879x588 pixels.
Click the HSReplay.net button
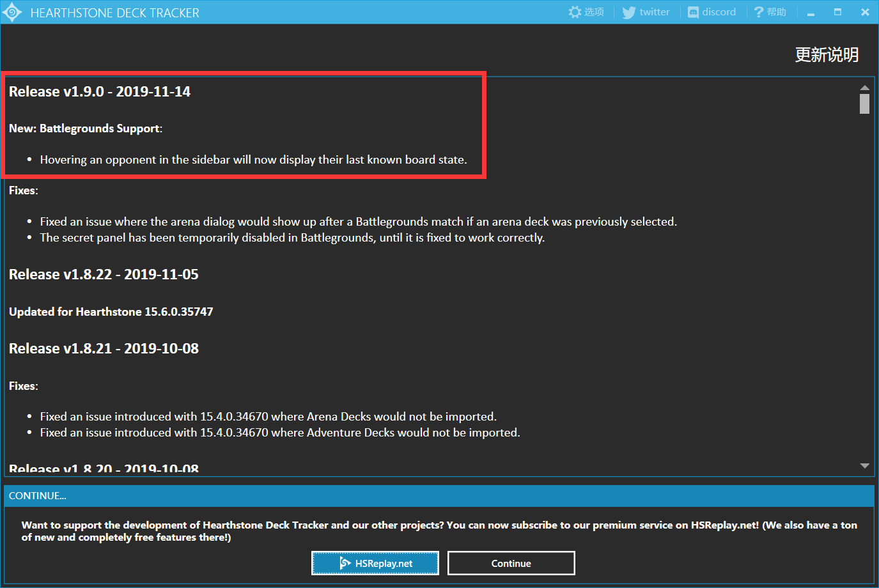pyautogui.click(x=375, y=563)
